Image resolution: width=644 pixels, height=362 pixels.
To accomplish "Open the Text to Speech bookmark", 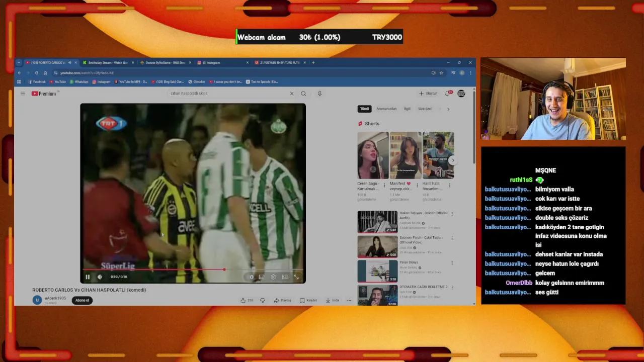I will (262, 81).
